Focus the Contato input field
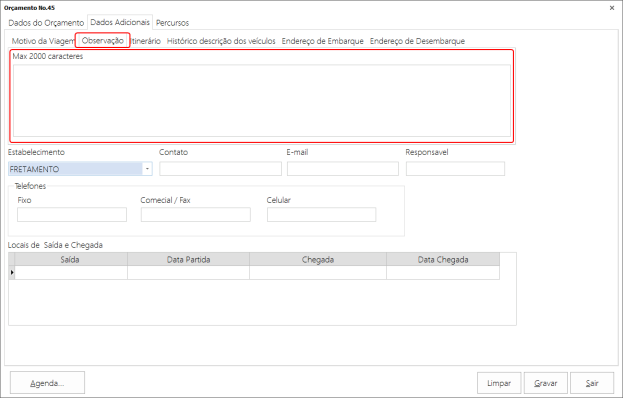Image resolution: width=624 pixels, height=399 pixels. point(220,169)
